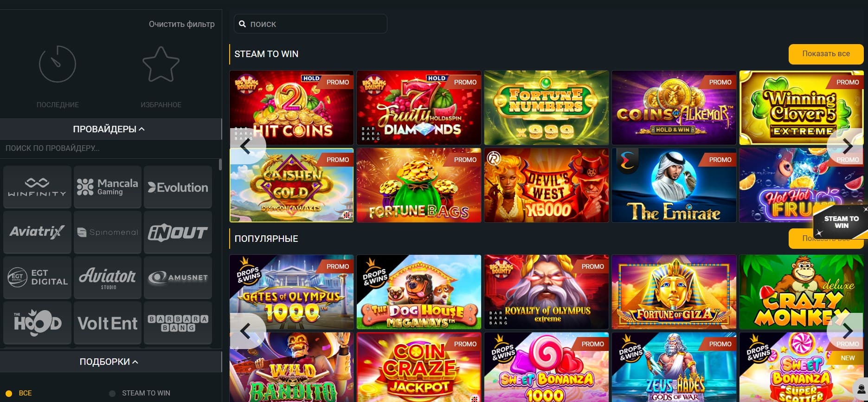Select the Barbara Bang provider tile

coord(178,323)
